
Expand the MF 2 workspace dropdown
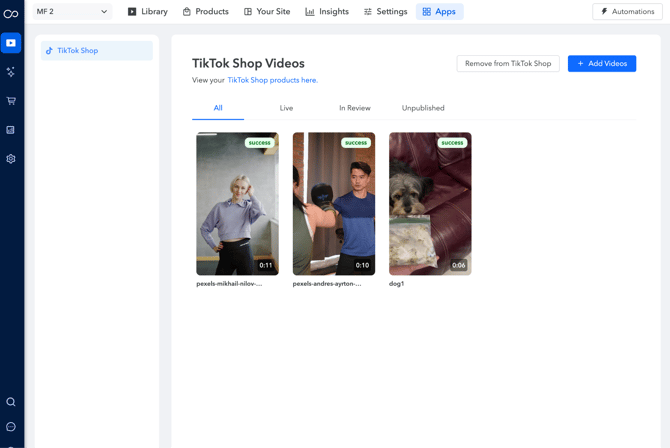click(72, 12)
